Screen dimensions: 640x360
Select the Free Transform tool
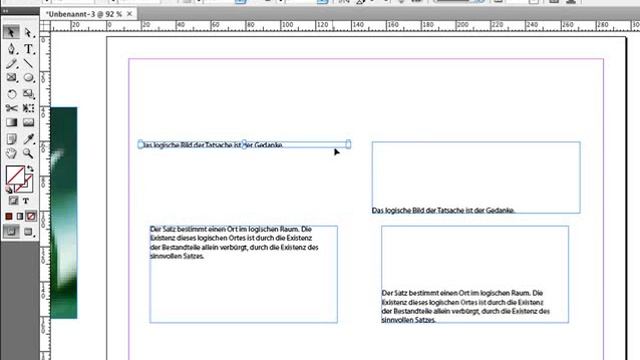[x=28, y=108]
